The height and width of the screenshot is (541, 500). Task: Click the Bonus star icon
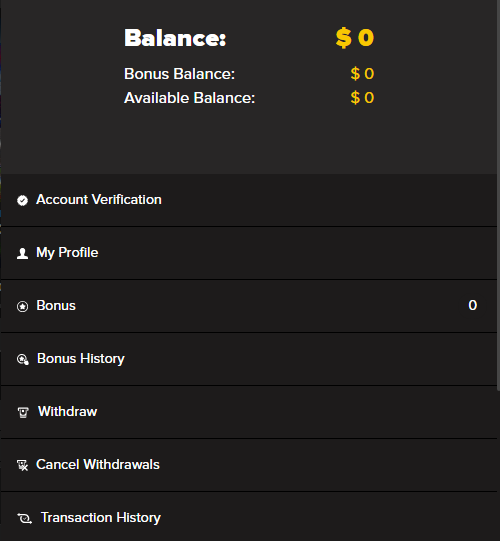click(x=22, y=306)
